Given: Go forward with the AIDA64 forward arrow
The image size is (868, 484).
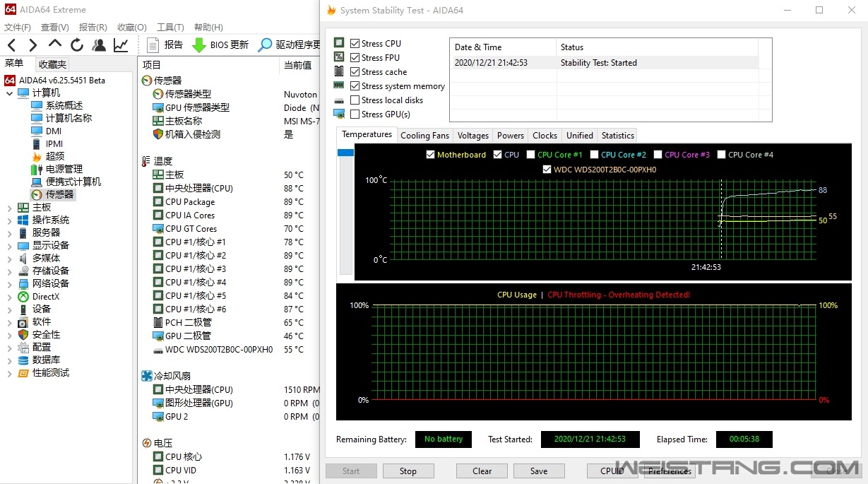Looking at the screenshot, I should tap(32, 45).
